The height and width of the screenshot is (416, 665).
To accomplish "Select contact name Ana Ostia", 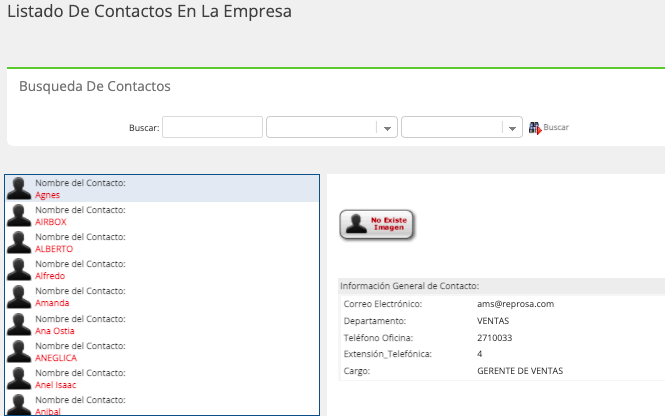I will click(x=55, y=331).
